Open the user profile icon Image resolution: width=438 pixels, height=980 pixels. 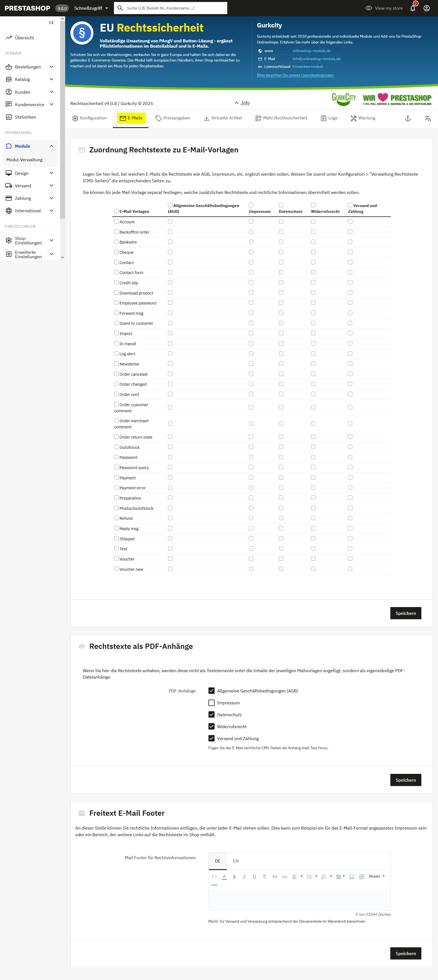[x=427, y=8]
